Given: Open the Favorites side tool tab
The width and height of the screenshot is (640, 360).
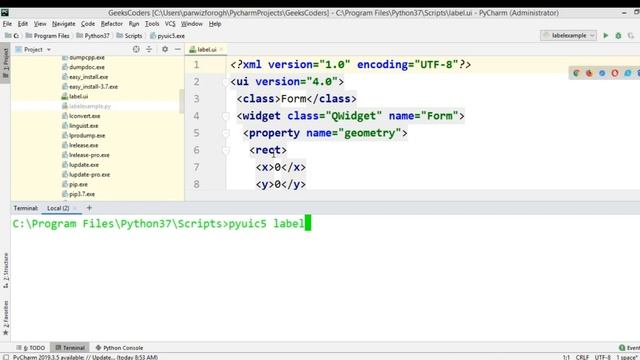Looking at the screenshot, I should [6, 318].
